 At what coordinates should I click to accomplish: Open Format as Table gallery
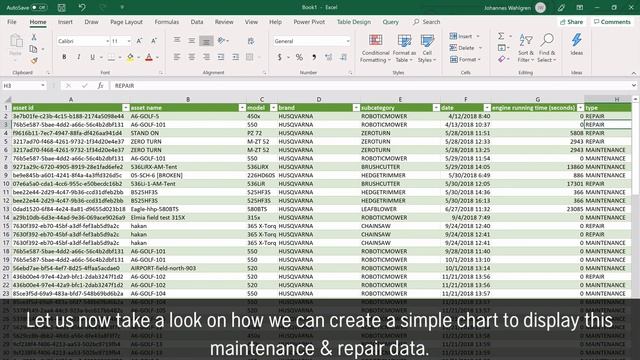(x=404, y=48)
